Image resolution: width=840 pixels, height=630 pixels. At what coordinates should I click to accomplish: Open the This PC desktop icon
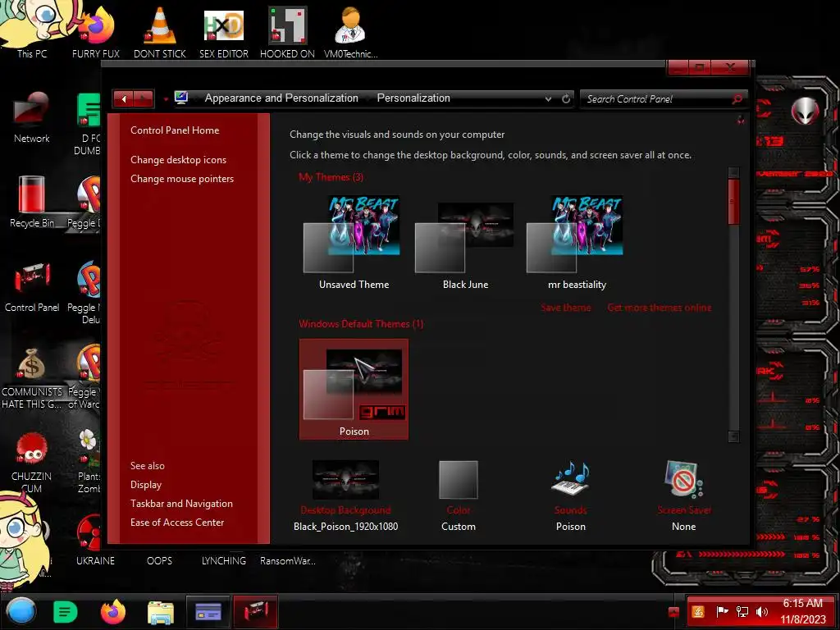coord(31,30)
